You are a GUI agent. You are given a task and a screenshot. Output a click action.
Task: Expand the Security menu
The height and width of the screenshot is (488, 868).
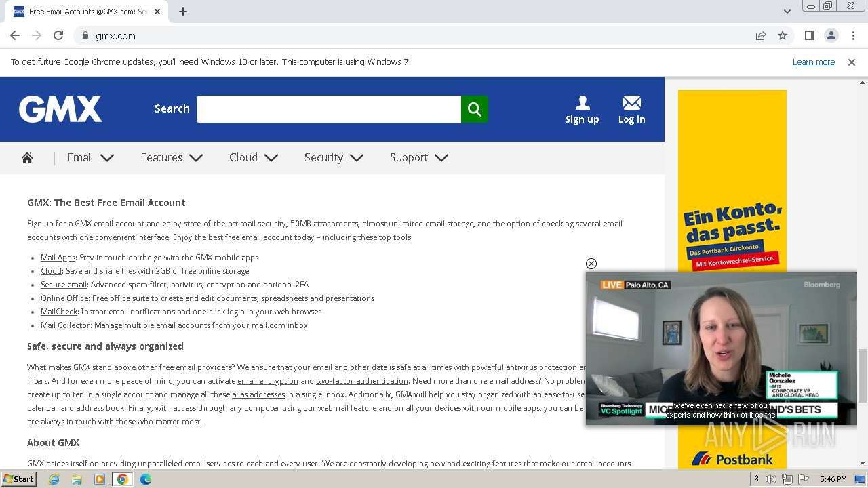click(334, 158)
